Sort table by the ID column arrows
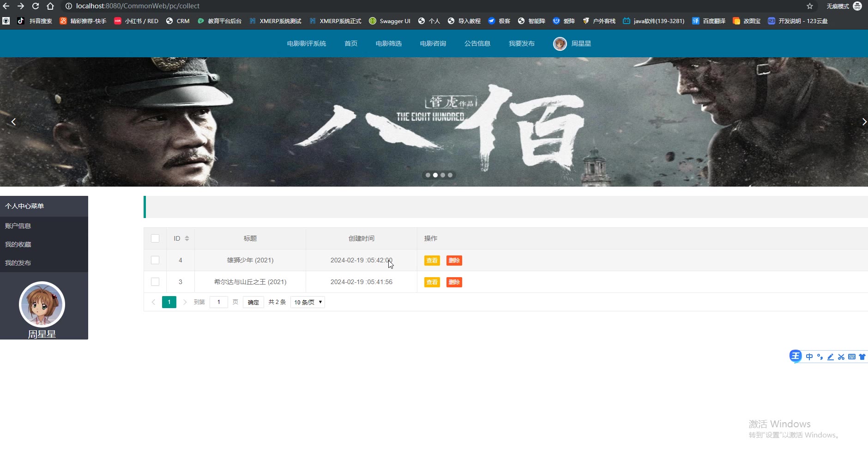868x449 pixels. point(187,238)
